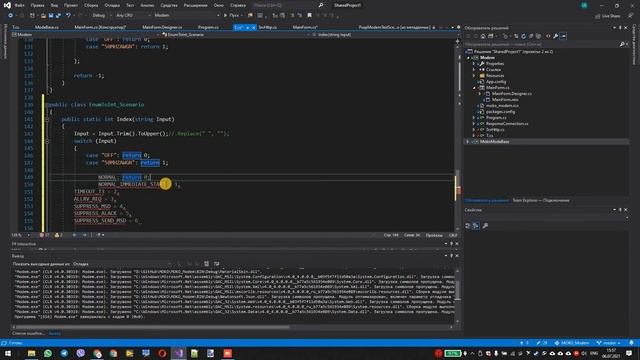Click the Preview Selected Items icon in Solution Explorer
The image size is (640, 360).
point(563,36)
